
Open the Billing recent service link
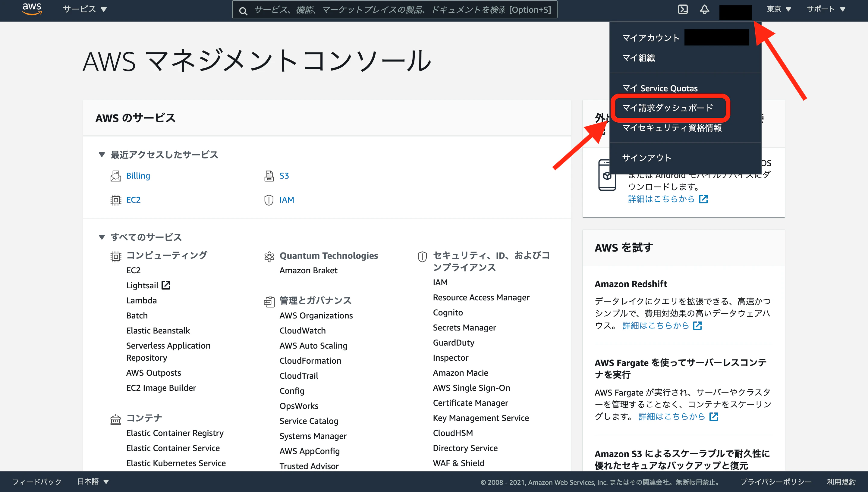[138, 176]
